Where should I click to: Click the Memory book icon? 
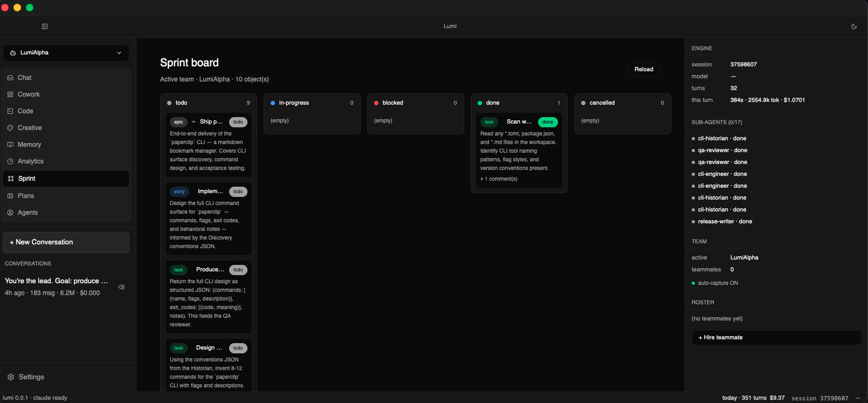click(10, 145)
